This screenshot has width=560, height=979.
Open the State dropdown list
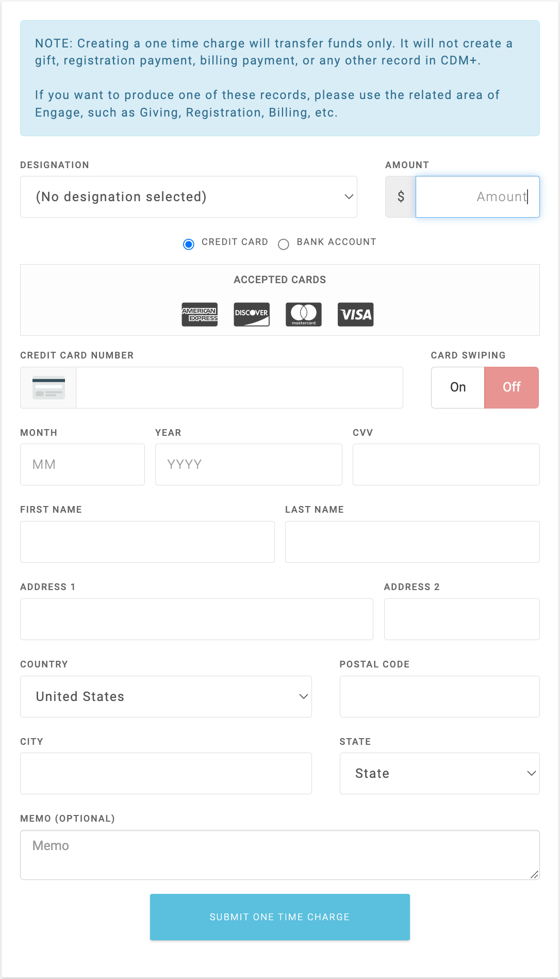pyautogui.click(x=439, y=774)
